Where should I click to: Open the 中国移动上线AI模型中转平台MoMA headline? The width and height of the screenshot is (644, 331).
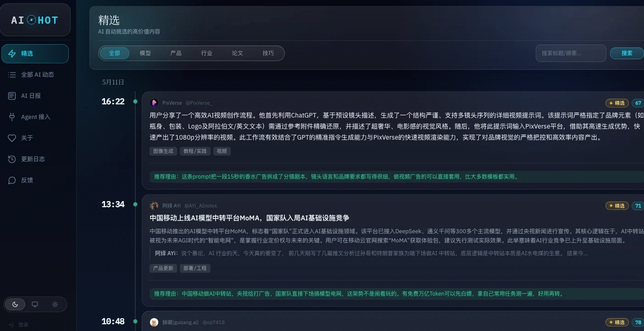tap(250, 218)
